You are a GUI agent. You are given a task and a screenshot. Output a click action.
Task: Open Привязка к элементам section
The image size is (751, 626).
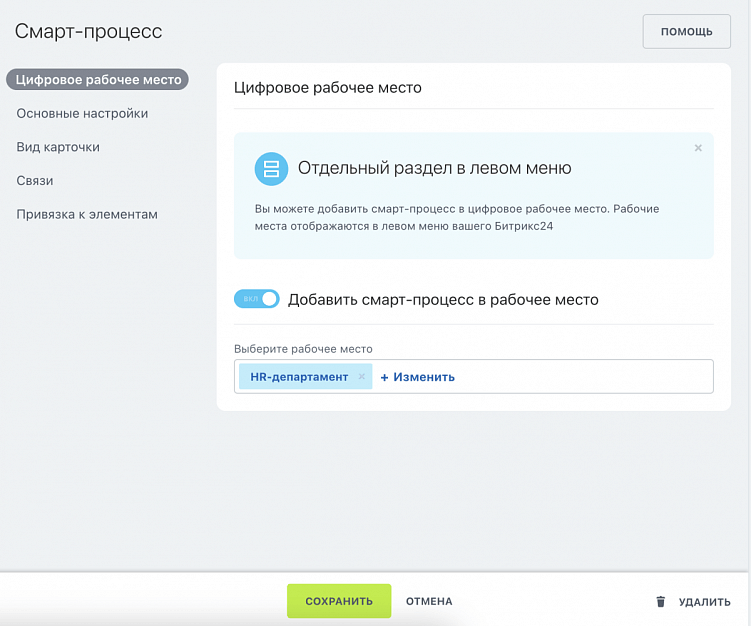pyautogui.click(x=87, y=214)
